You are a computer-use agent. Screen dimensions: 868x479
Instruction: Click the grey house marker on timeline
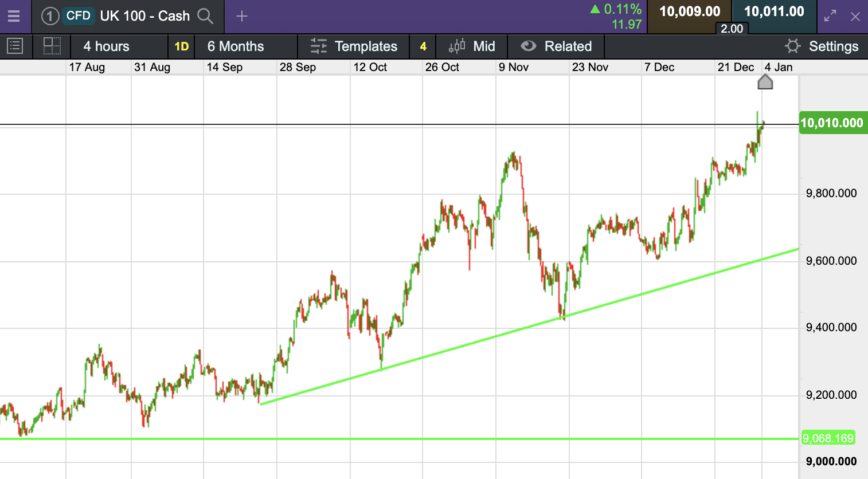click(765, 83)
